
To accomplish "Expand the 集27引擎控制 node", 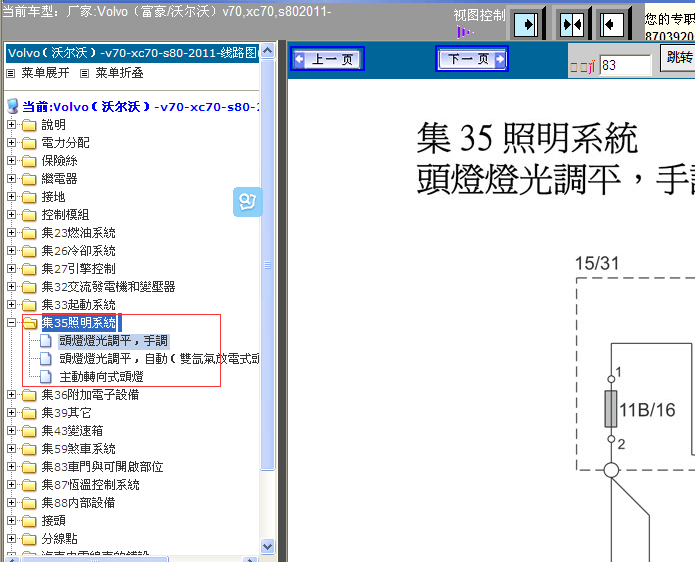I will pos(12,269).
